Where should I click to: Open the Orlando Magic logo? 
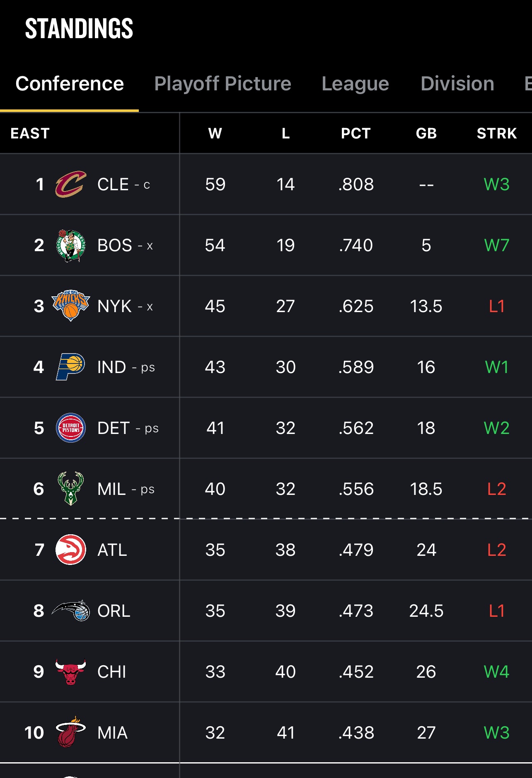71,611
